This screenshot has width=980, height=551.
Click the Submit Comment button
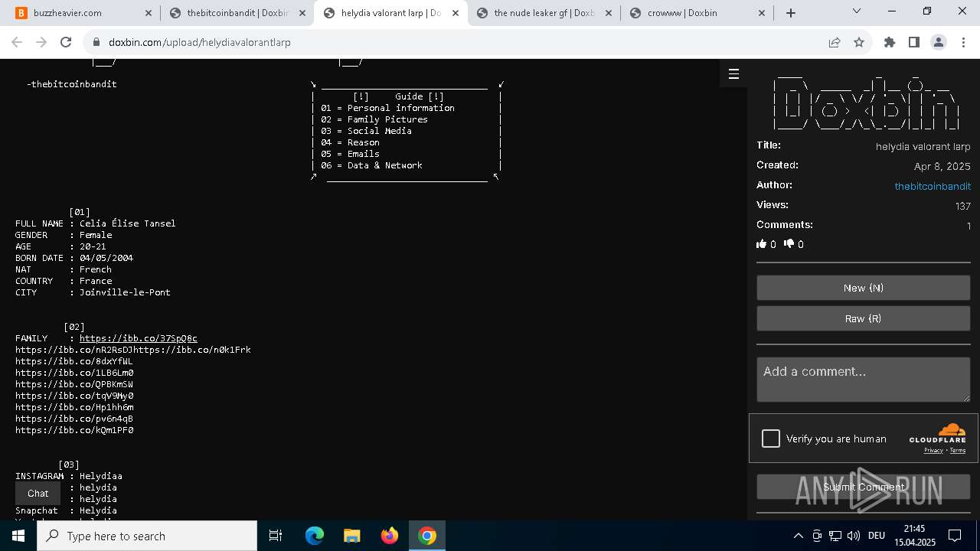click(x=864, y=487)
